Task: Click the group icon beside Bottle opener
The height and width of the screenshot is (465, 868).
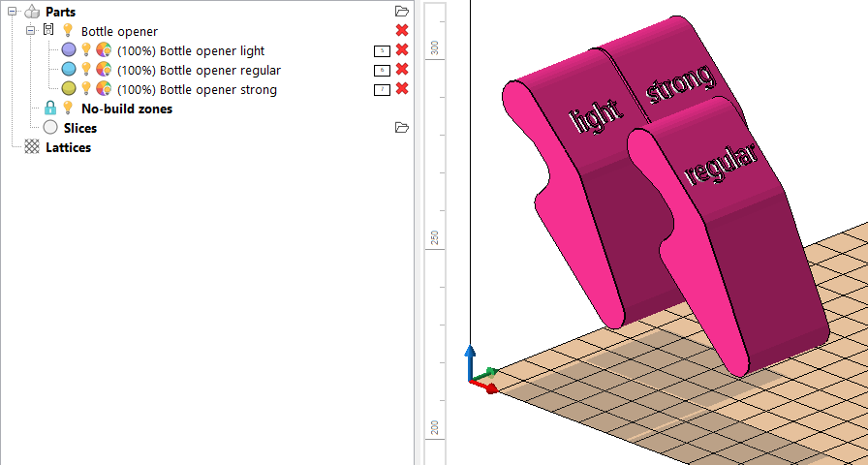Action: click(x=48, y=29)
